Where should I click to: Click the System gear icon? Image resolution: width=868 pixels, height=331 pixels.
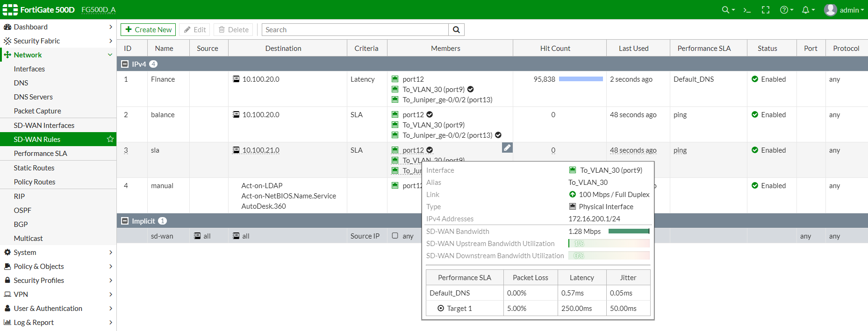[7, 252]
